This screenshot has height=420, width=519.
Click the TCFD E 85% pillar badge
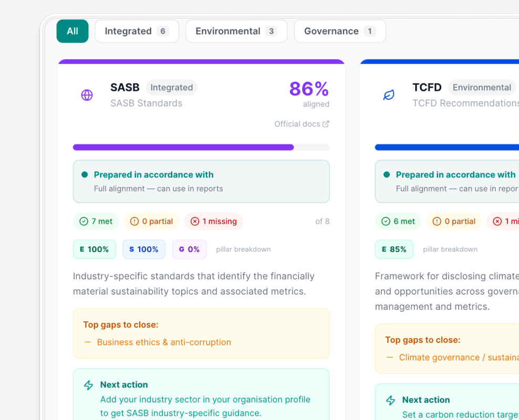point(394,249)
